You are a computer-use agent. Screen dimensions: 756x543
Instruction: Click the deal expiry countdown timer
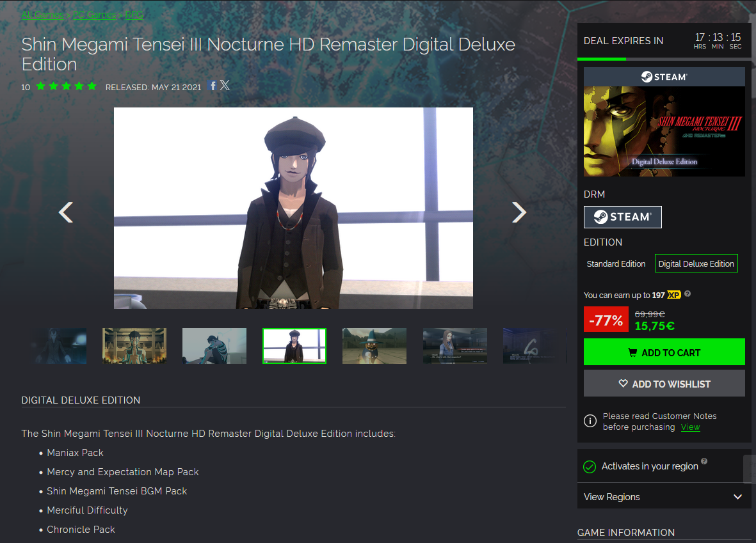click(x=717, y=40)
